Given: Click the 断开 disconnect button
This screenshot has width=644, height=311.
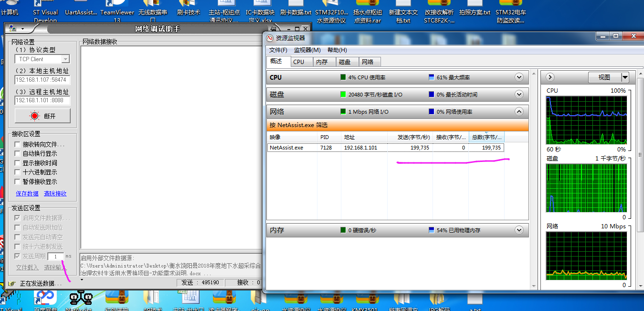Looking at the screenshot, I should pos(42,116).
